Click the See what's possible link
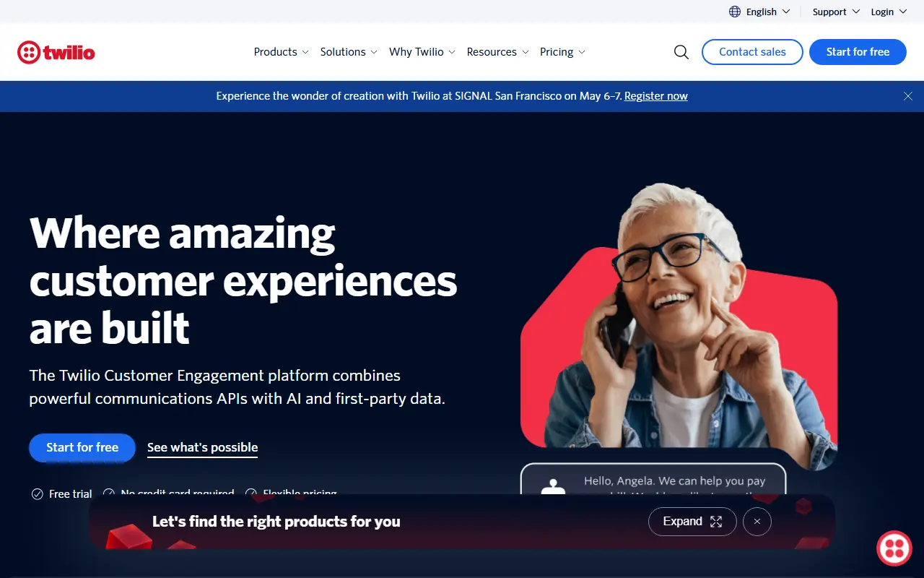Screen dimensions: 924x578 click(202, 447)
